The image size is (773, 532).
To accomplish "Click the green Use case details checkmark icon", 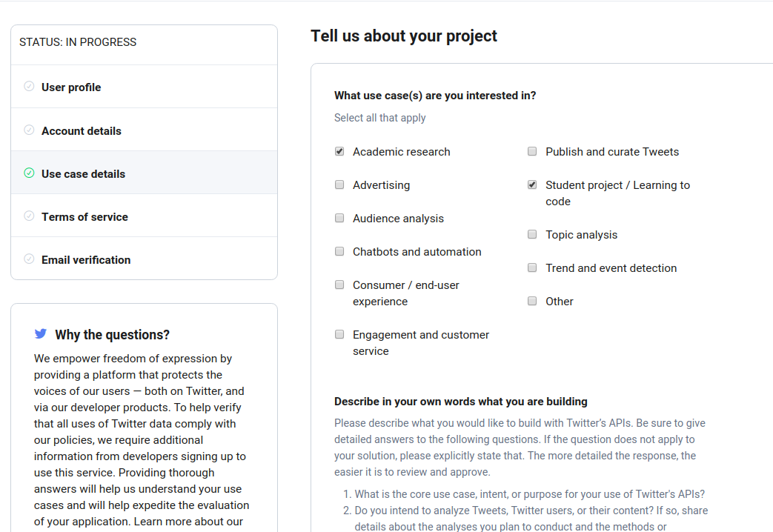I will click(29, 173).
